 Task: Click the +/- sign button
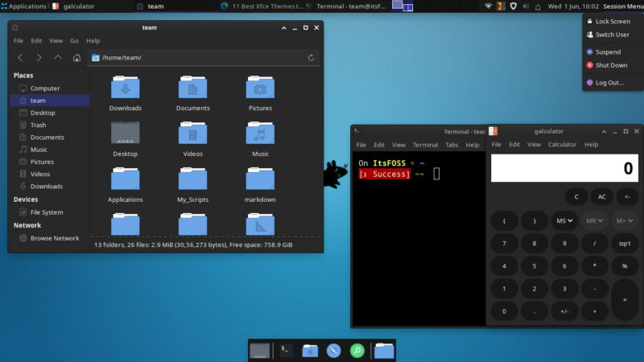coord(564,311)
